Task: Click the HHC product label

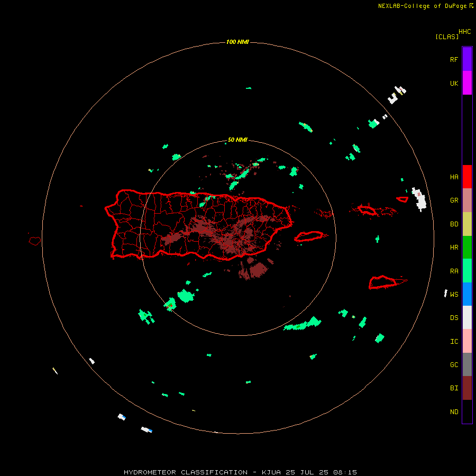Action: click(x=464, y=32)
